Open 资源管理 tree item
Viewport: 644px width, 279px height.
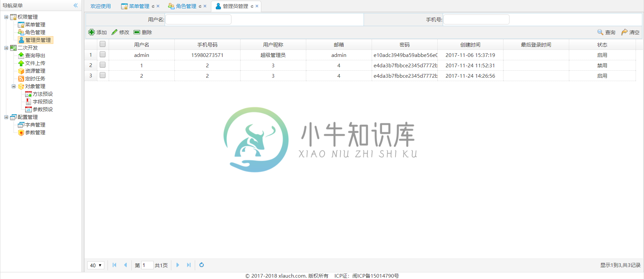point(35,71)
